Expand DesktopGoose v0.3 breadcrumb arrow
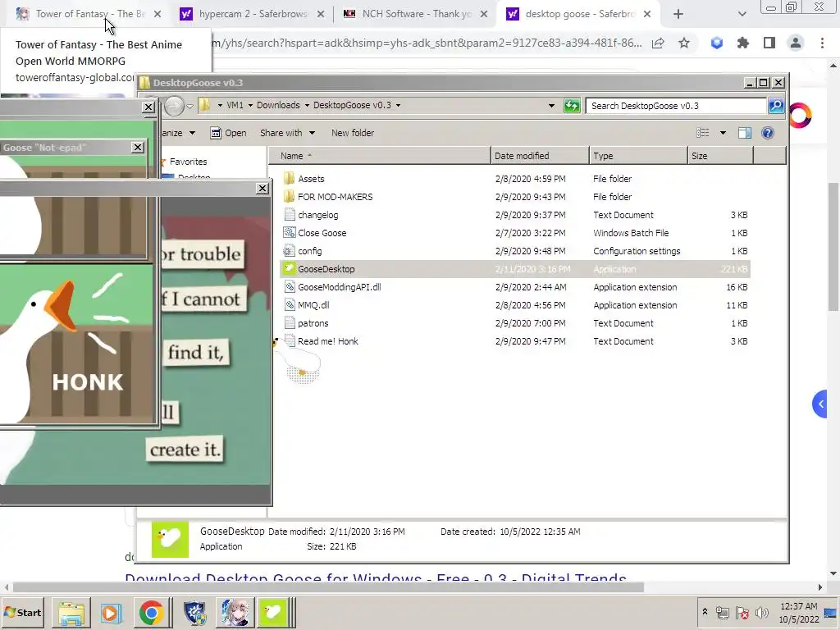Screen dimensions: 840x630 click(398, 106)
